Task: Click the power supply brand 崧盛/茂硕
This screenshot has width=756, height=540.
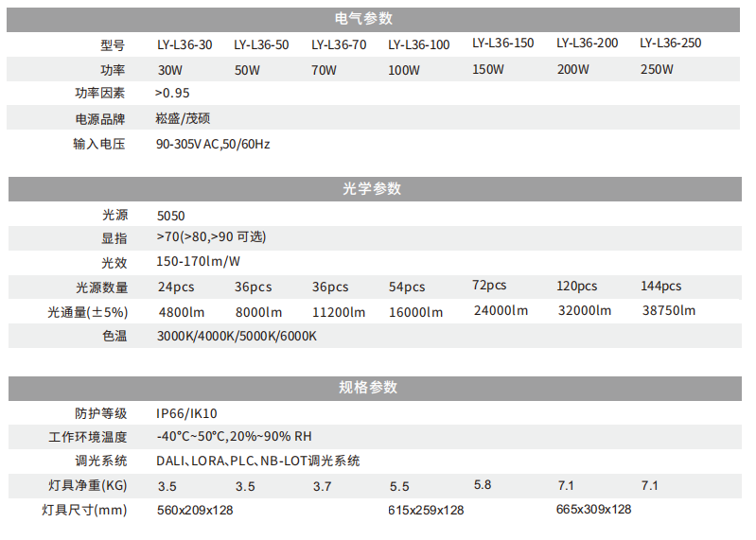Action: click(183, 119)
